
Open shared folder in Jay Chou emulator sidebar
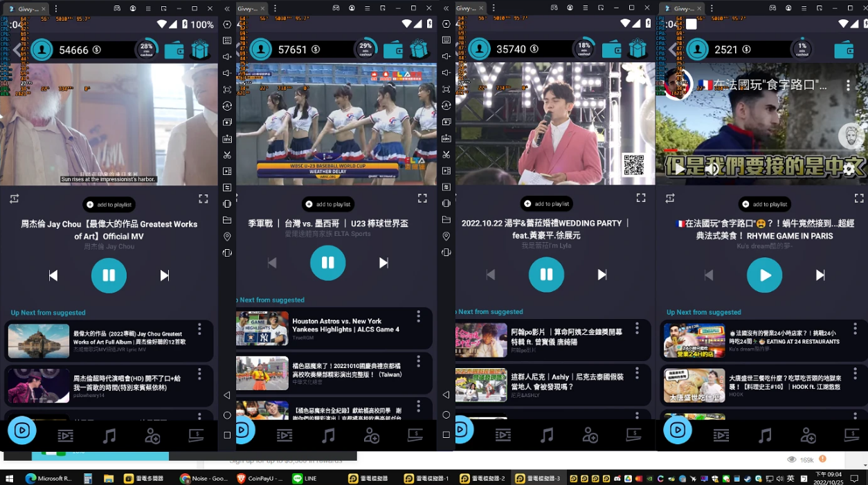[x=227, y=220]
